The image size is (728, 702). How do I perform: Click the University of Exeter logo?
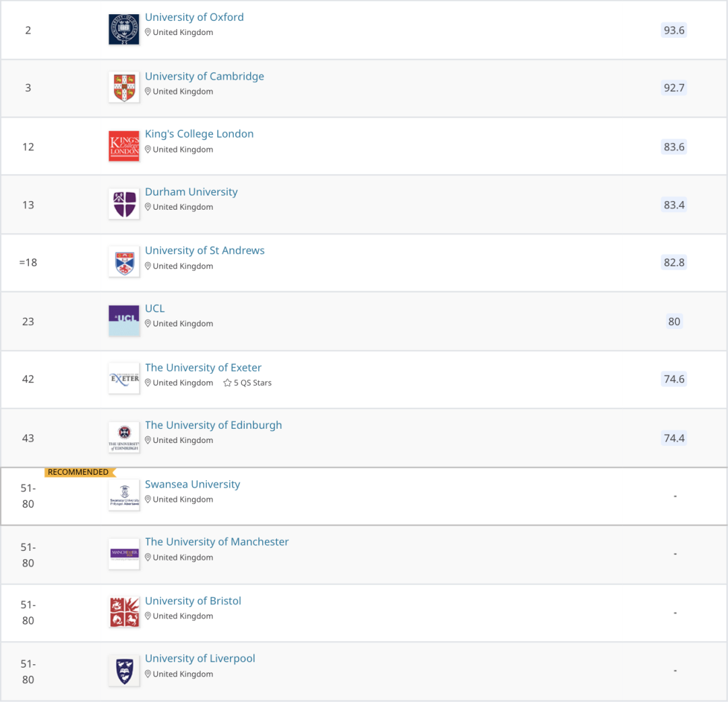[x=124, y=378]
